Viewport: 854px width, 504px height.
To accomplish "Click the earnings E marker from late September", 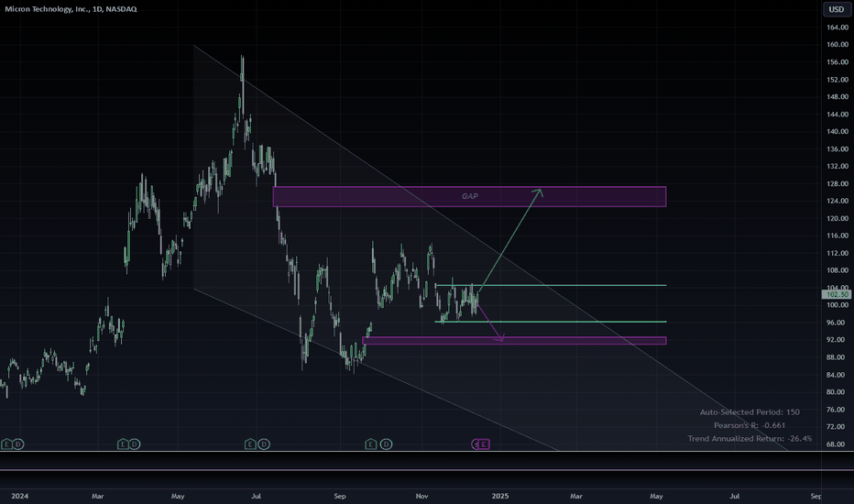I will 371,444.
